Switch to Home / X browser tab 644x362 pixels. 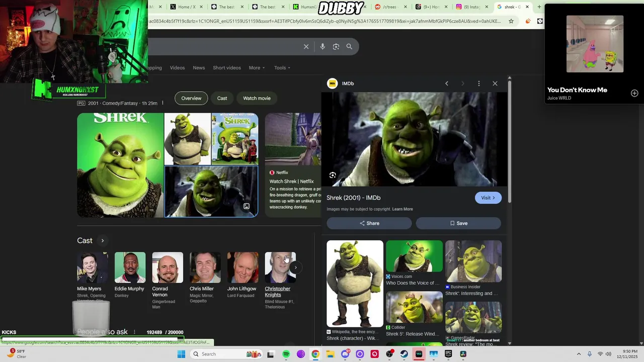[x=186, y=7]
